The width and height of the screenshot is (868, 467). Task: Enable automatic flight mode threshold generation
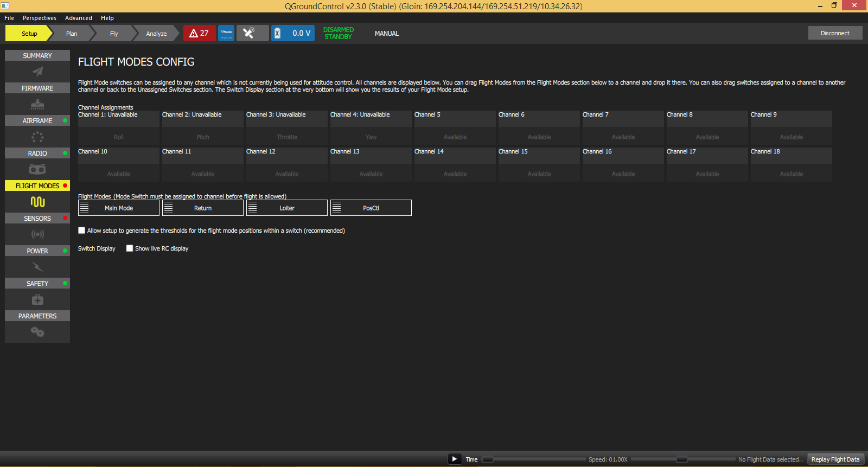(x=82, y=231)
